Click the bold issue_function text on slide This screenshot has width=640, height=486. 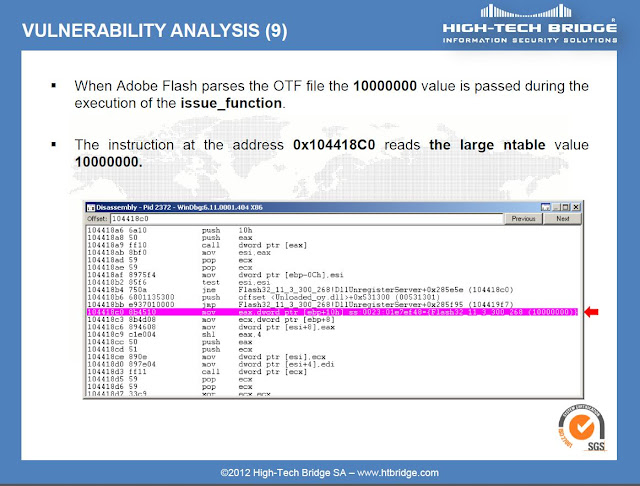(x=231, y=104)
